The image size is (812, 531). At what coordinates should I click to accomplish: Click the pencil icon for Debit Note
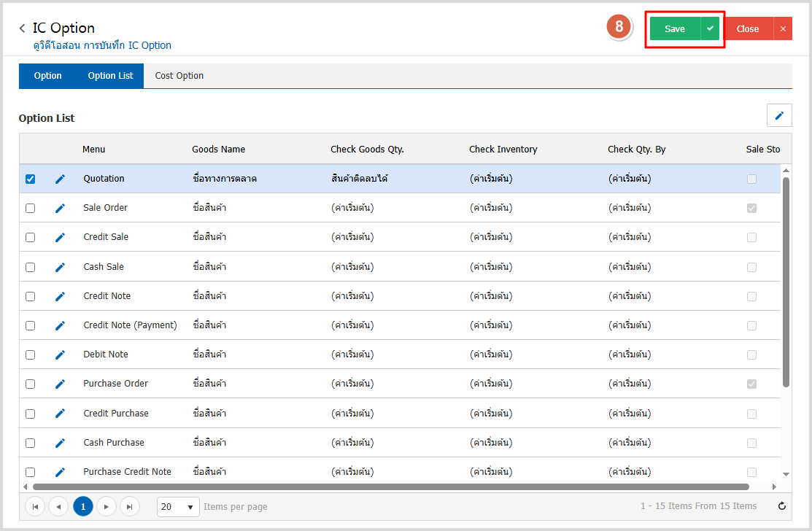60,354
